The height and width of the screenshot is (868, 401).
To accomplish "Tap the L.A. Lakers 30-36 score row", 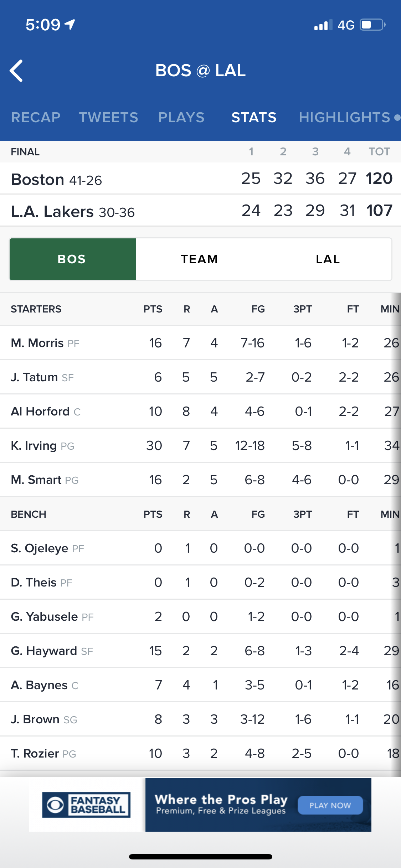I will tap(200, 211).
